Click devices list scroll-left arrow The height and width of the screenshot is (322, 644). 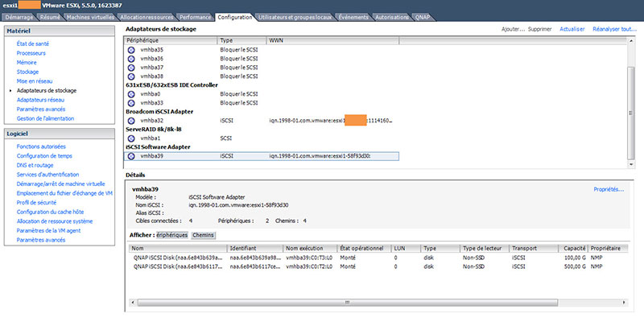coord(133,303)
